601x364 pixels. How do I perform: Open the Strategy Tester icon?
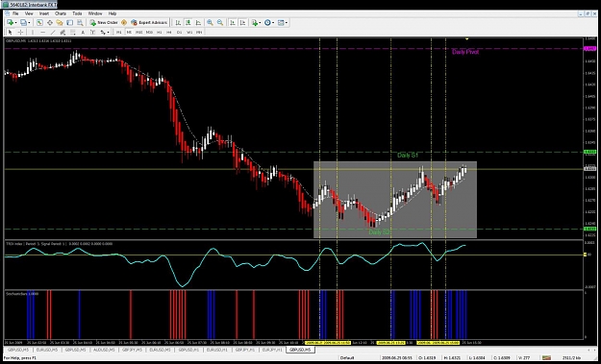pos(80,23)
